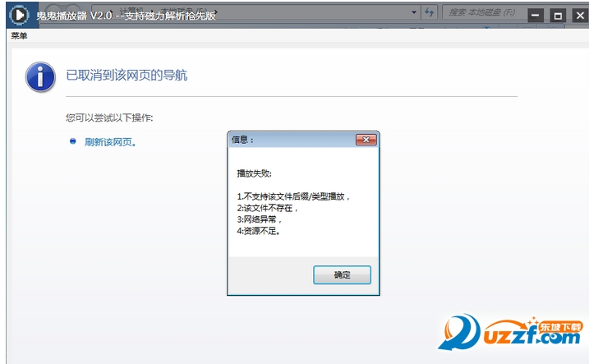Screen dimensions: 589x364
Task: Click the player logo icon in title bar
Action: click(19, 16)
